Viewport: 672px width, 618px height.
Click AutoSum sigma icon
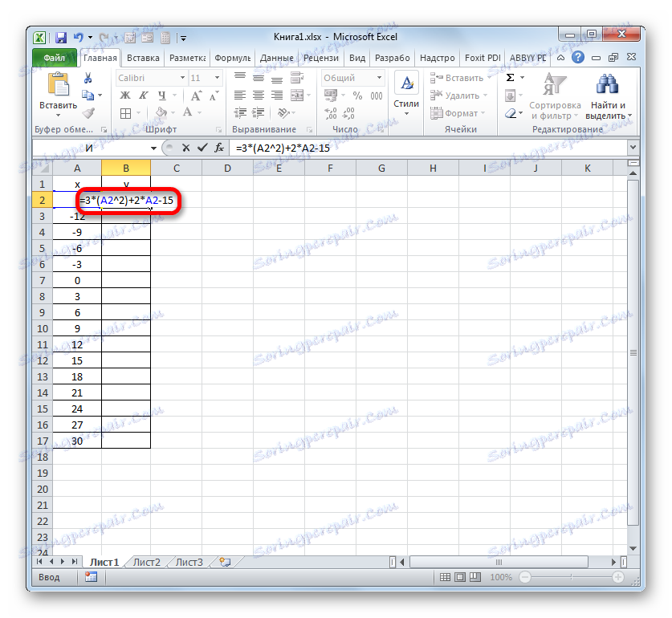510,78
